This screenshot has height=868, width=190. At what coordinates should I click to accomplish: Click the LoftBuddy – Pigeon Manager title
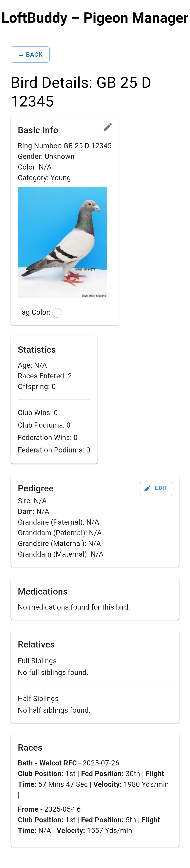tap(95, 18)
